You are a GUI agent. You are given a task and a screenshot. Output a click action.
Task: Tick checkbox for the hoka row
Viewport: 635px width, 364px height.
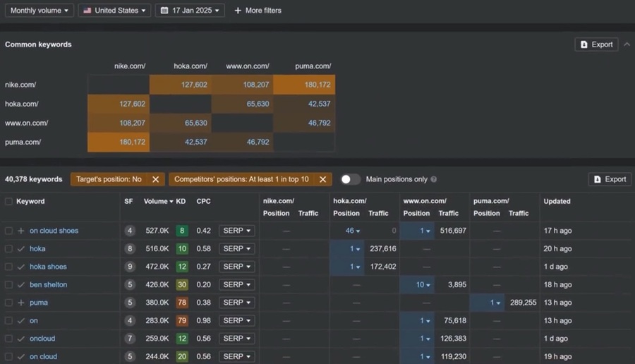click(8, 248)
